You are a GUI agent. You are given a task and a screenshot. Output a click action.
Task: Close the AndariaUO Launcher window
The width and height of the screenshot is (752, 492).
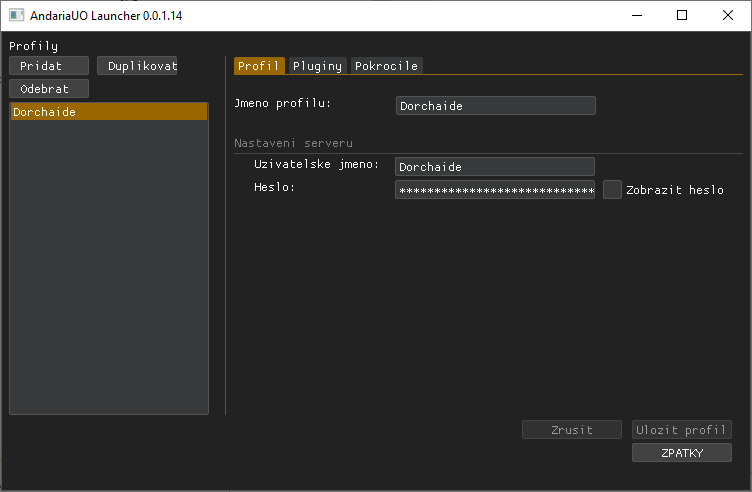click(x=727, y=16)
